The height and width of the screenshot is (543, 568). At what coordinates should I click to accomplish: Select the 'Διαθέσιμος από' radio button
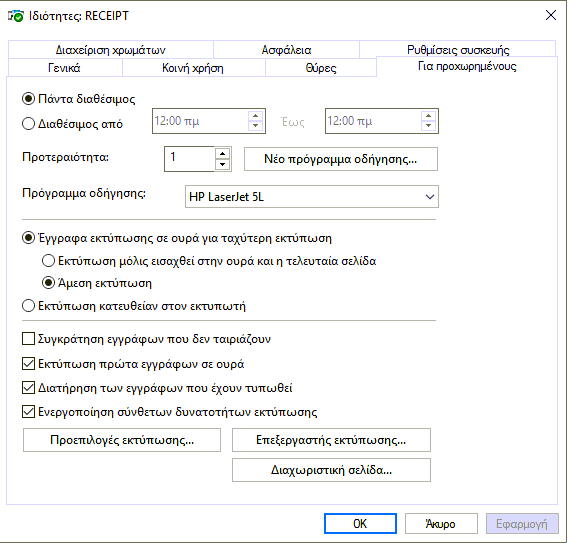coord(28,124)
